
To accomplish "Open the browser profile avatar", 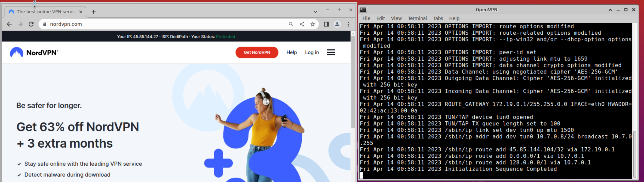I will click(337, 24).
